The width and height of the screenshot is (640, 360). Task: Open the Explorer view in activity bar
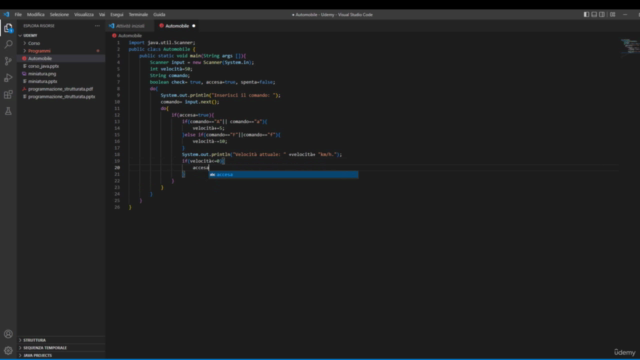[8, 28]
